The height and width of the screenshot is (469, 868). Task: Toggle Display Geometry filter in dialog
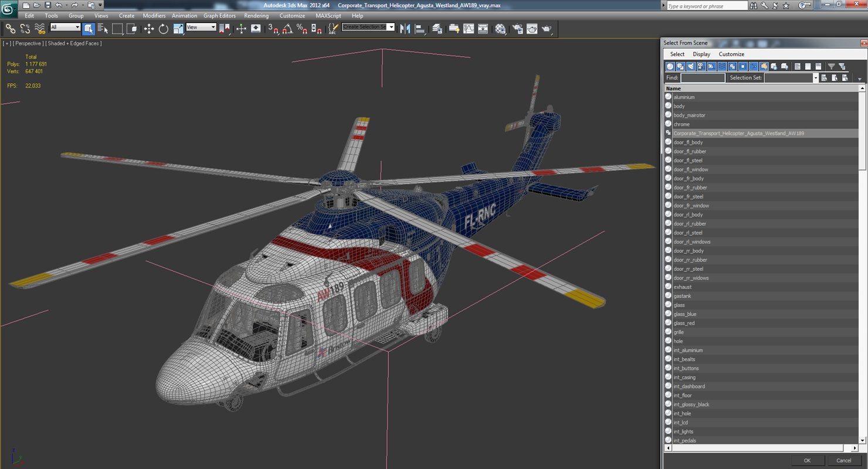[670, 66]
